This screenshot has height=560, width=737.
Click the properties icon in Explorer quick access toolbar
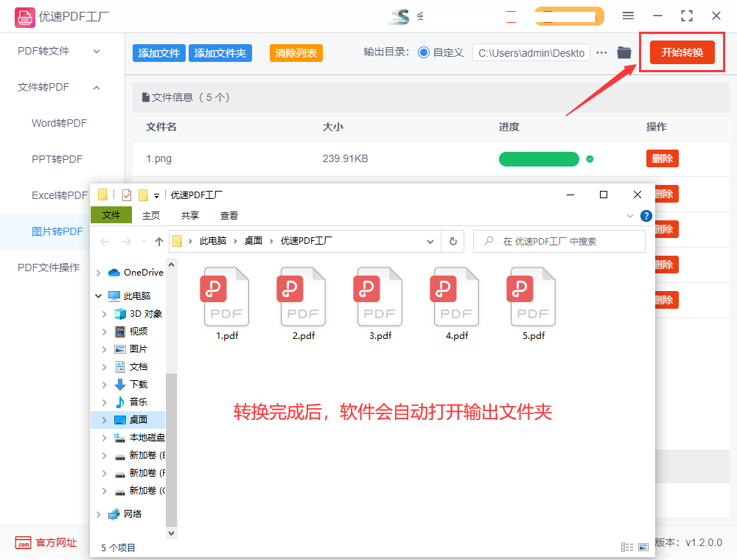click(x=127, y=195)
